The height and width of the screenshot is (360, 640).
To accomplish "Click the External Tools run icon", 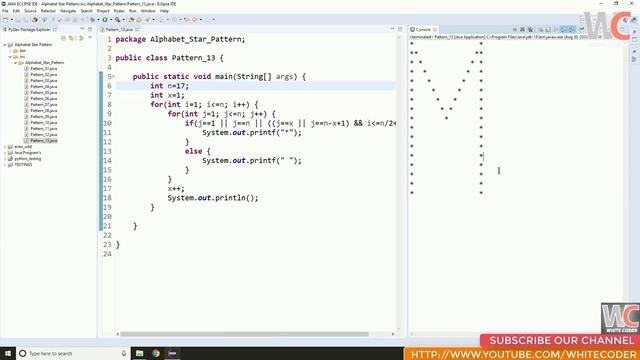I will pos(118,20).
